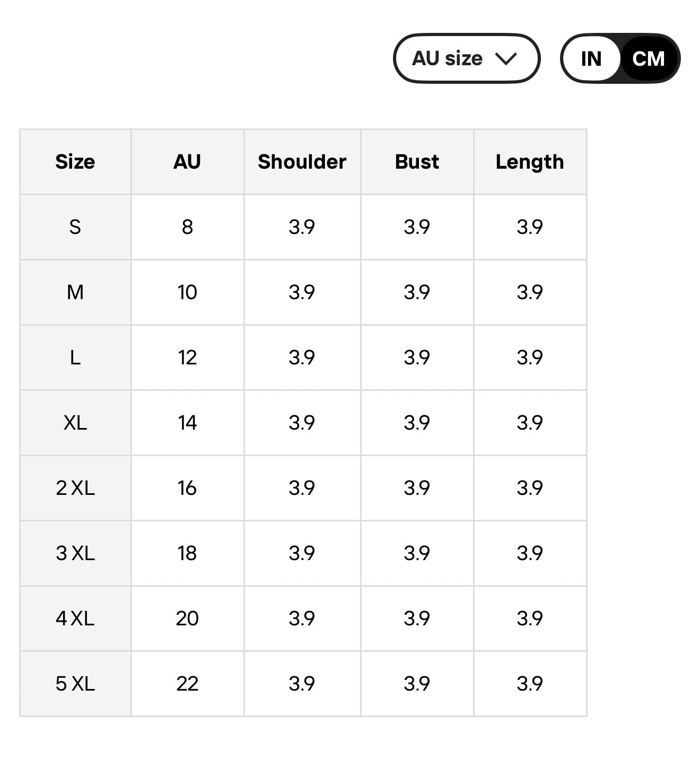Click the Length column header
The width and height of the screenshot is (700, 767).
[x=530, y=162]
